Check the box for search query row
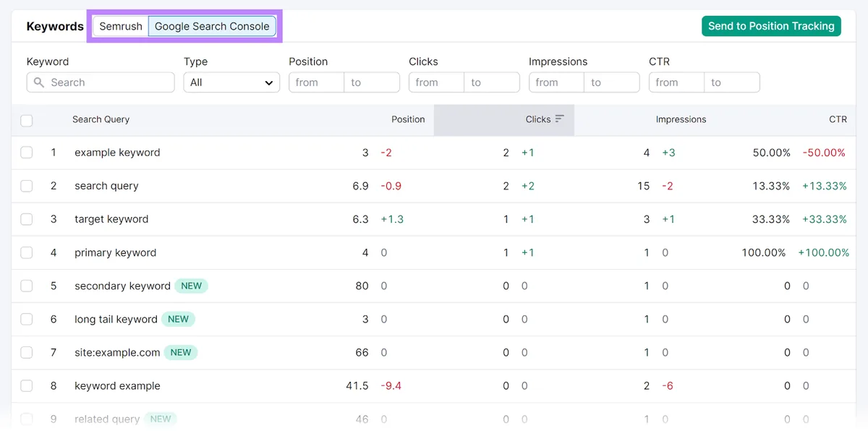 click(x=27, y=186)
